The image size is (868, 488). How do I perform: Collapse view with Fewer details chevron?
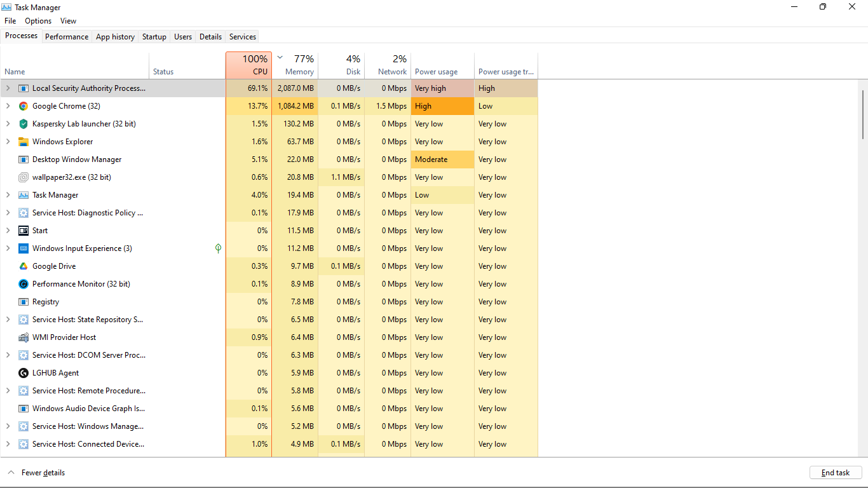11,473
